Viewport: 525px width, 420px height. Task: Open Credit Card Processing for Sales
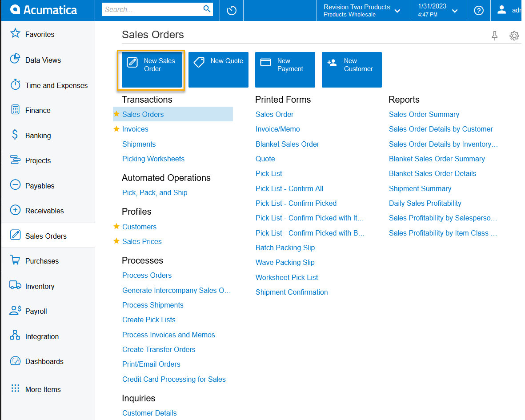(x=174, y=380)
